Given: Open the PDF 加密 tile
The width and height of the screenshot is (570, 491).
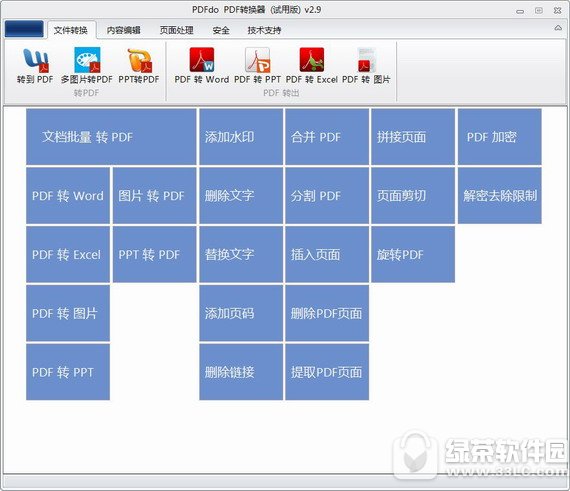Looking at the screenshot, I should pyautogui.click(x=499, y=137).
